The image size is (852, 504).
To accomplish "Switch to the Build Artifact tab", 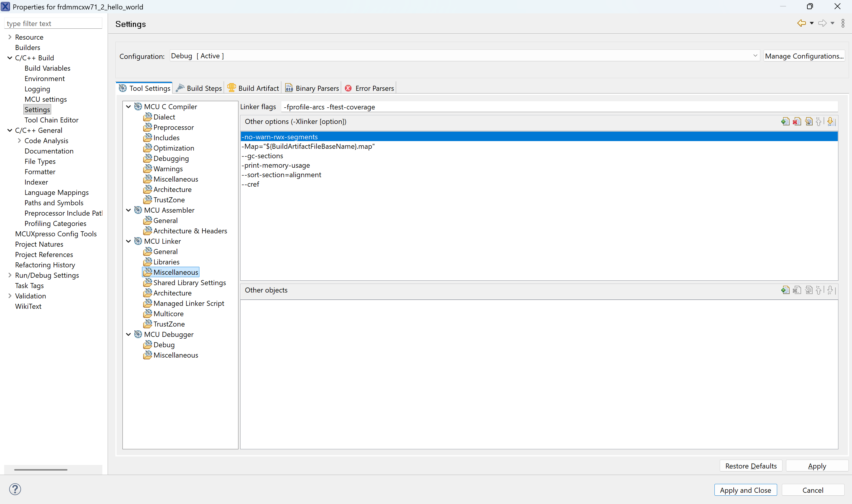I will tap(253, 88).
